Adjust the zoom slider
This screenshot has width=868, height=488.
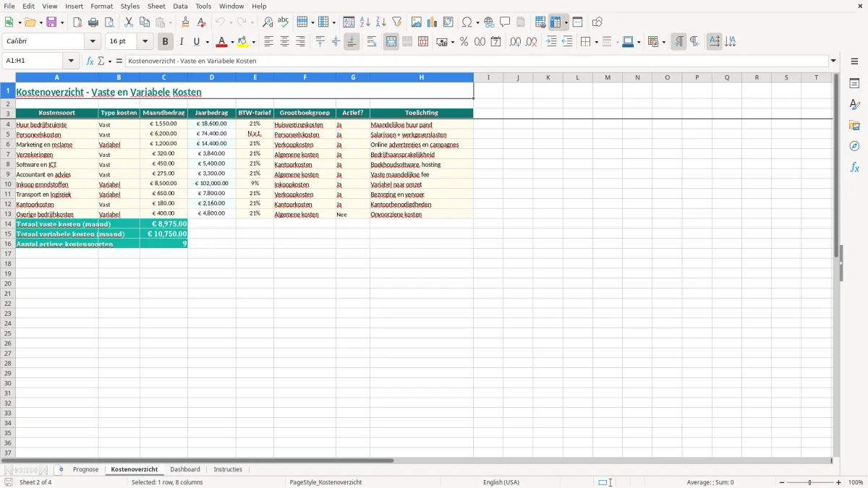point(810,482)
